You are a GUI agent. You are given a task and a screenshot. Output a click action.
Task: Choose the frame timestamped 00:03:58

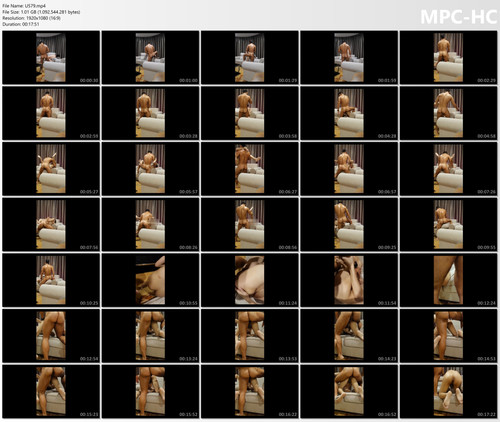point(250,113)
